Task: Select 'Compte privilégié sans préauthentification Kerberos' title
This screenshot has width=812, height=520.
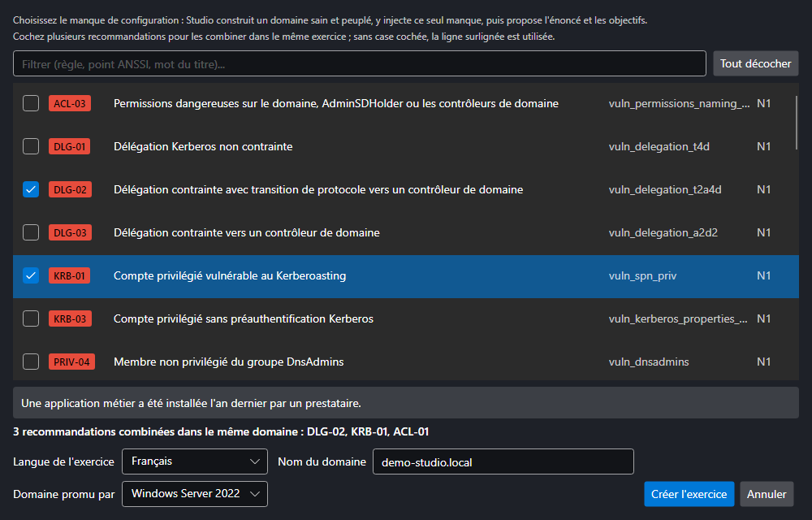Action: [244, 318]
